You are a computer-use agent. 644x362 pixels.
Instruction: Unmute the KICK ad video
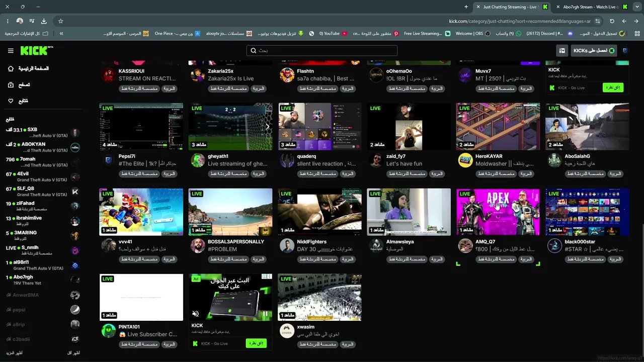coord(196,314)
